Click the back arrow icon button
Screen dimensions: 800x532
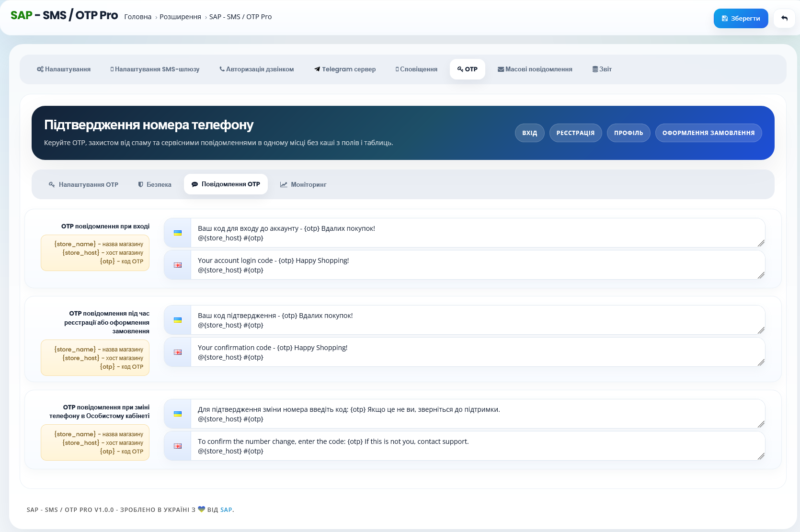click(784, 18)
